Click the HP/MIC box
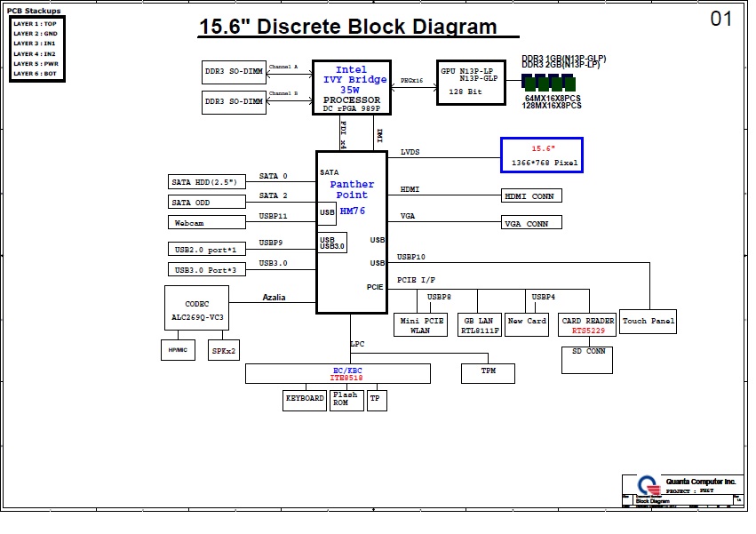 [x=178, y=350]
